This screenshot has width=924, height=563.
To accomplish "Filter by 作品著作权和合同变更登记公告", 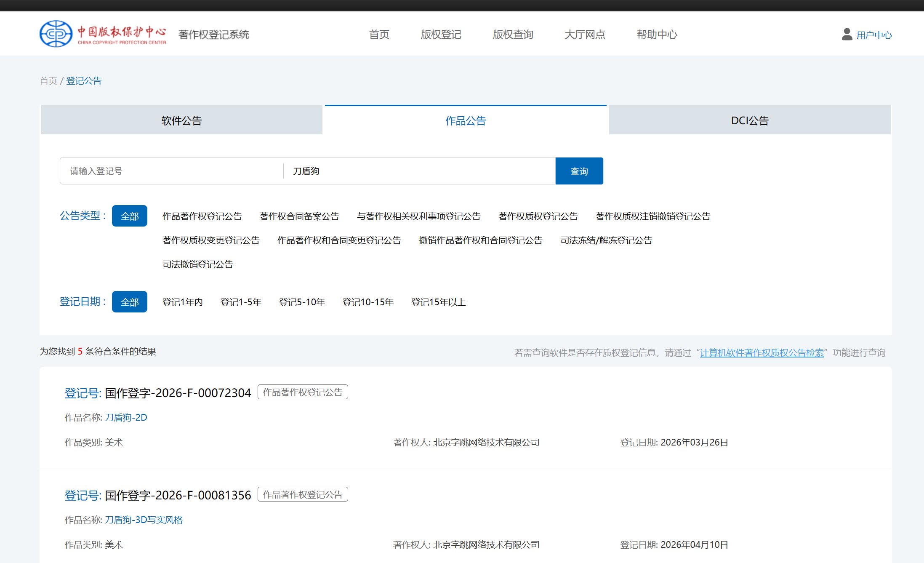I will click(x=339, y=240).
